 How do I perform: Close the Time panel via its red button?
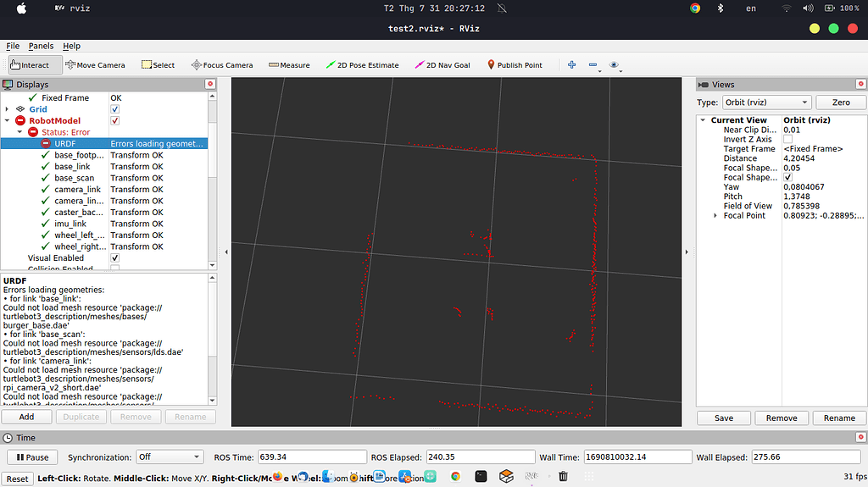click(x=861, y=437)
